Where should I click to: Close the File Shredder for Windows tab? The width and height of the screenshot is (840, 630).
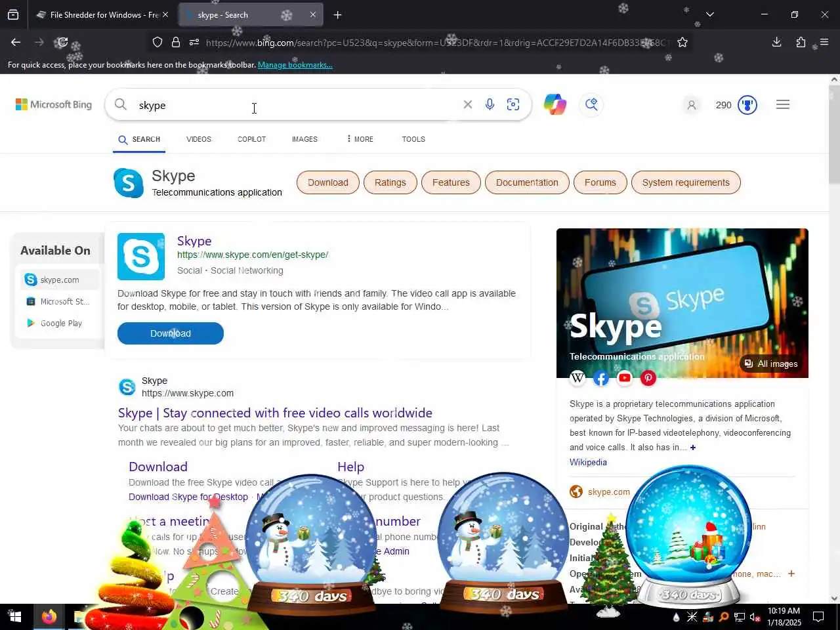click(165, 14)
